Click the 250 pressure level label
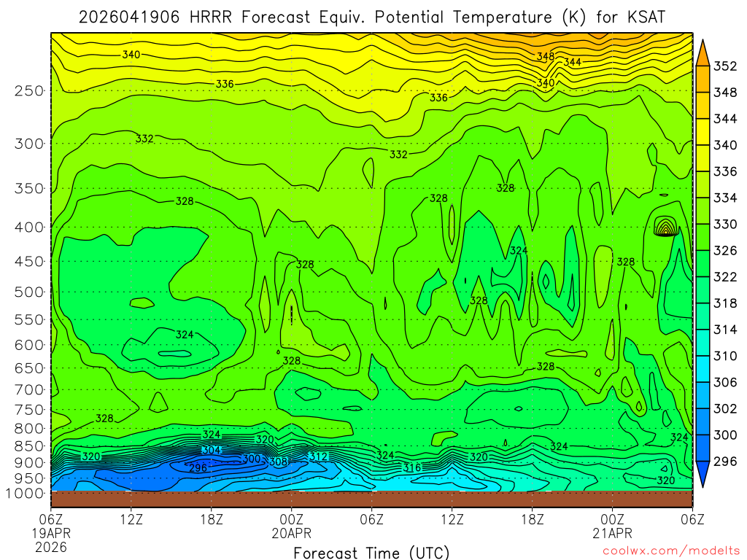This screenshot has height=560, width=747. pyautogui.click(x=29, y=90)
